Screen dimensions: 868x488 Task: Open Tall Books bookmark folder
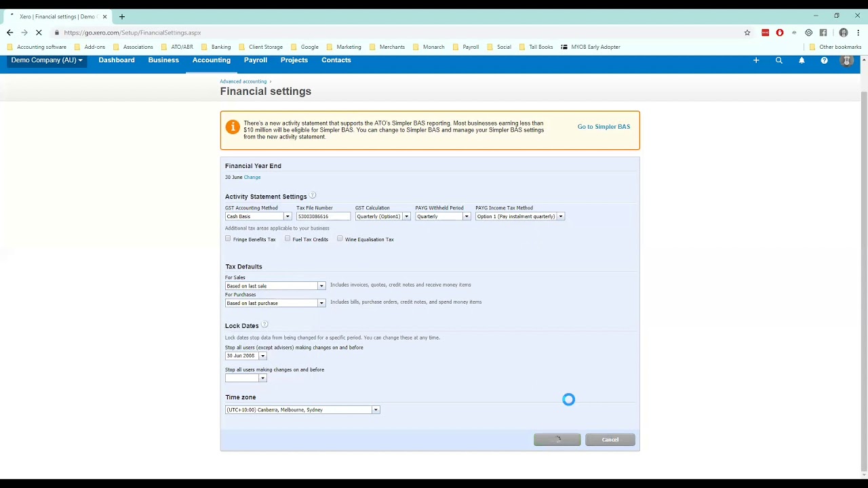pyautogui.click(x=536, y=47)
